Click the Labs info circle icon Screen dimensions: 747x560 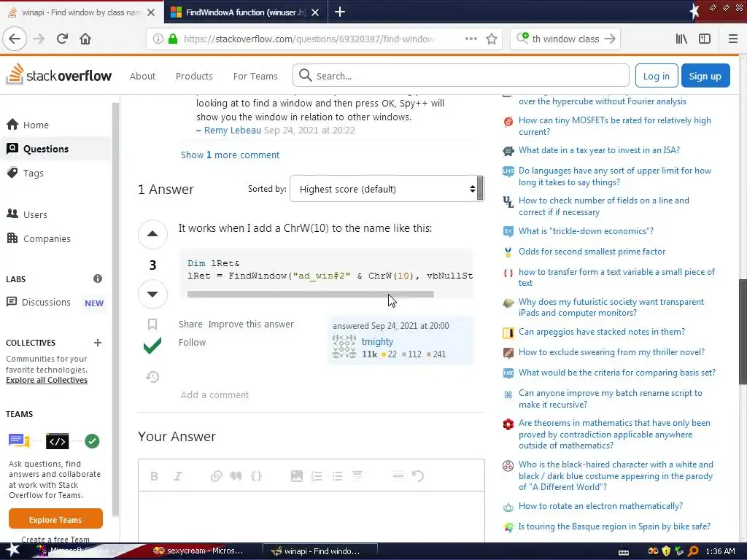(x=98, y=279)
